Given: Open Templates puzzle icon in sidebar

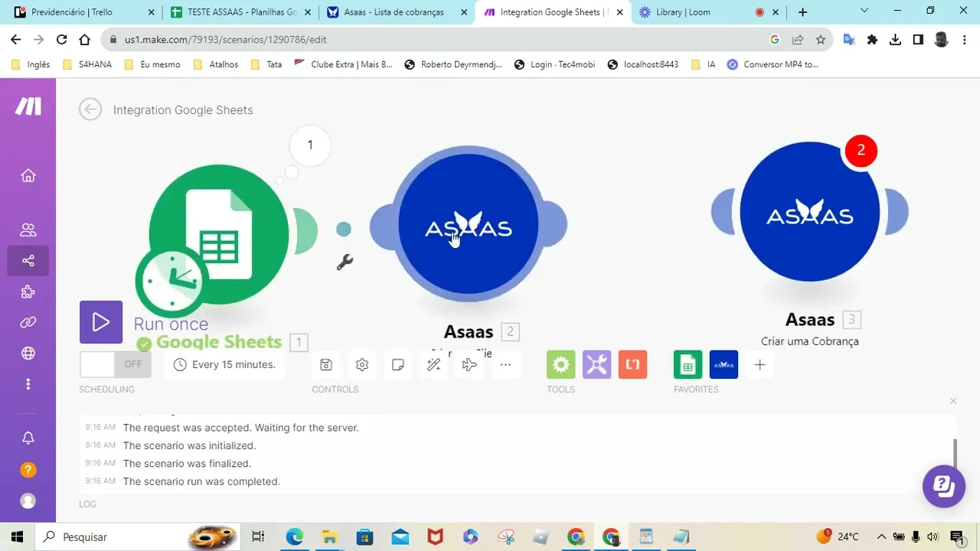Looking at the screenshot, I should click(x=28, y=292).
